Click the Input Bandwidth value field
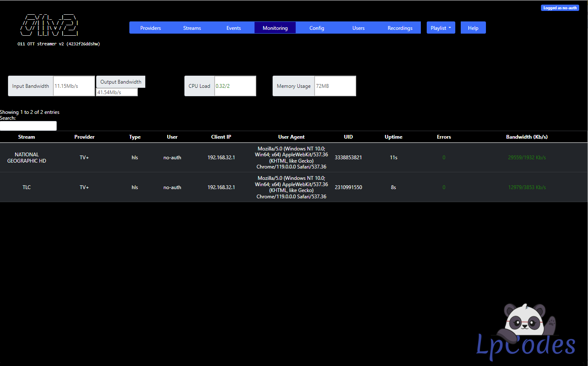This screenshot has width=588, height=366. [x=74, y=86]
